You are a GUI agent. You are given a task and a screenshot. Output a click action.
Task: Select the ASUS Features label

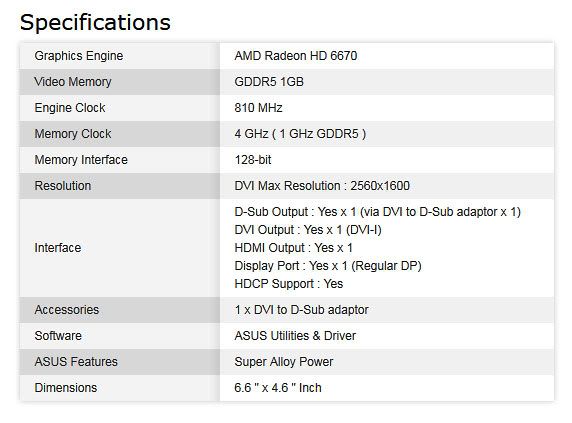[76, 362]
